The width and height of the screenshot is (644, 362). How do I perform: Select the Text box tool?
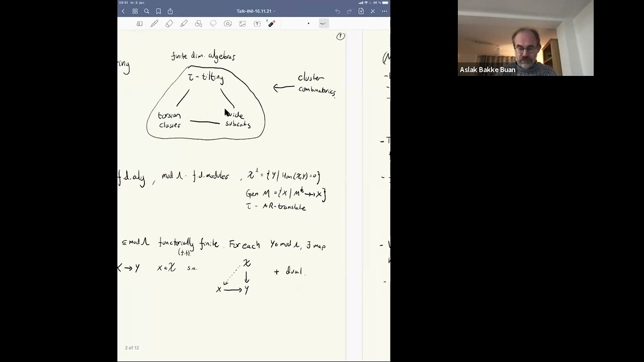(x=257, y=24)
